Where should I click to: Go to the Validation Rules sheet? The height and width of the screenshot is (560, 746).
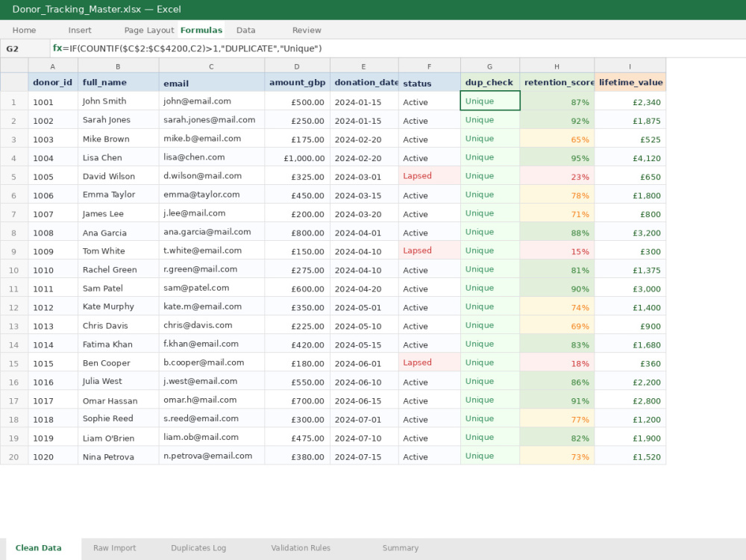pyautogui.click(x=301, y=548)
